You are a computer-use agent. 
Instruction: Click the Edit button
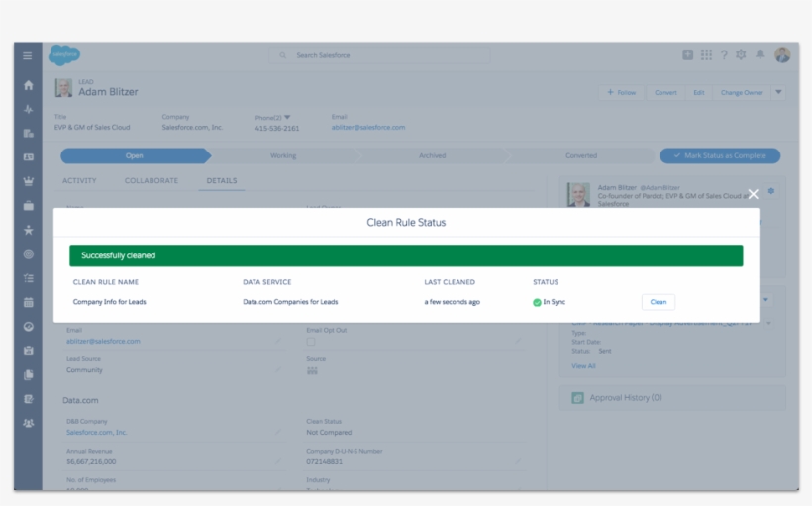click(699, 93)
